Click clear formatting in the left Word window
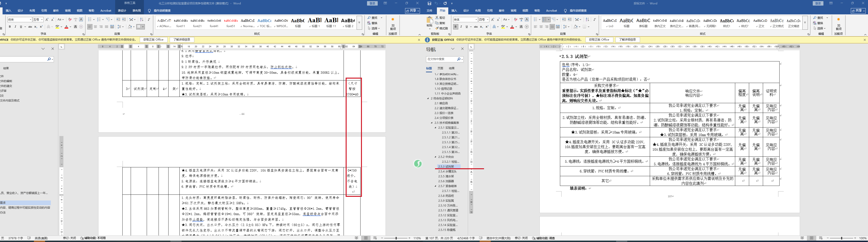The width and height of the screenshot is (868, 242). tap(70, 19)
